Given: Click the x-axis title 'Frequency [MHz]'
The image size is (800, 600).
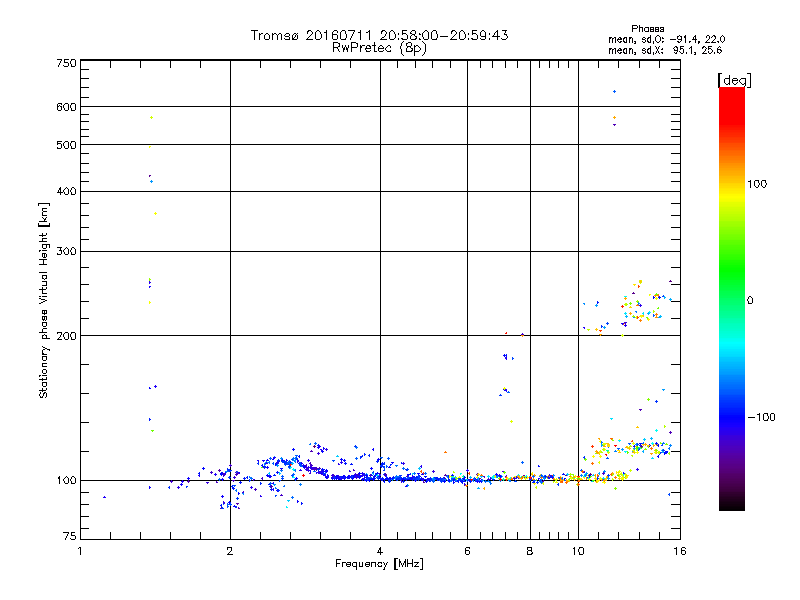Looking at the screenshot, I should click(x=379, y=564).
